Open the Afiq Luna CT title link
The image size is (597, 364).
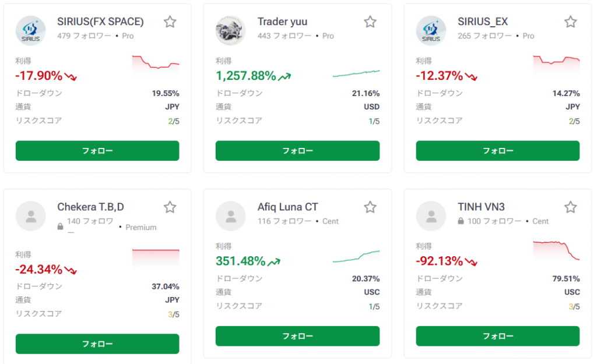[x=287, y=207]
